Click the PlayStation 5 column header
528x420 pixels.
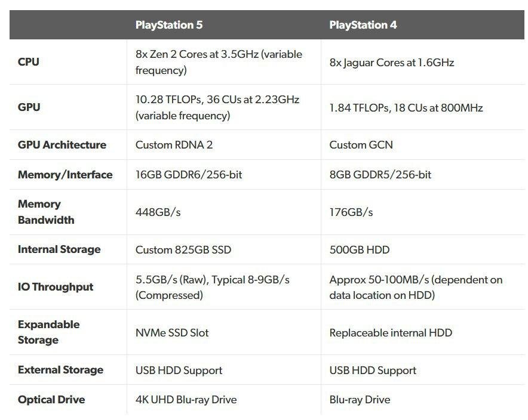tap(169, 25)
